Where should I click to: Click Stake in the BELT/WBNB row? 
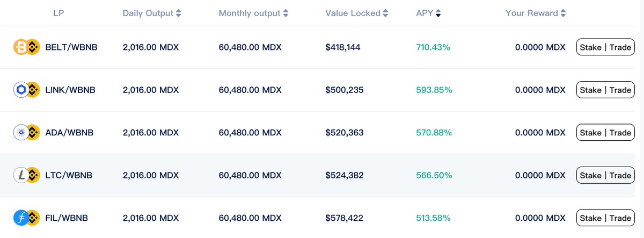pos(590,47)
